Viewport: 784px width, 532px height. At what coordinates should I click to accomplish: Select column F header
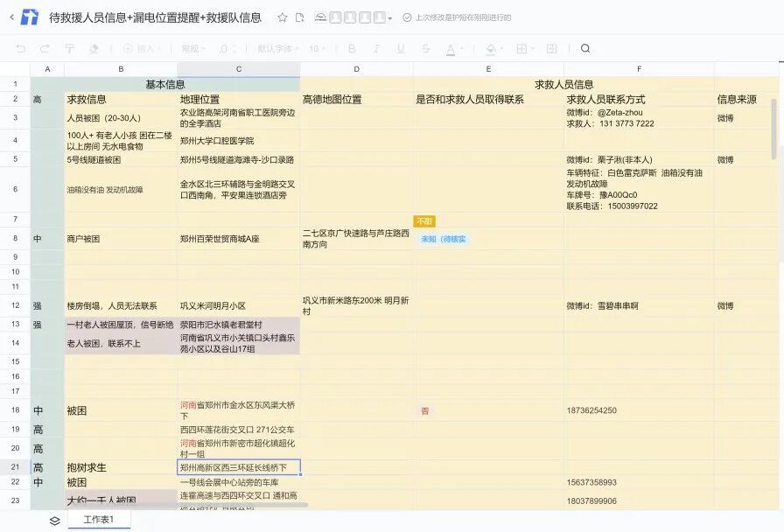pos(639,69)
